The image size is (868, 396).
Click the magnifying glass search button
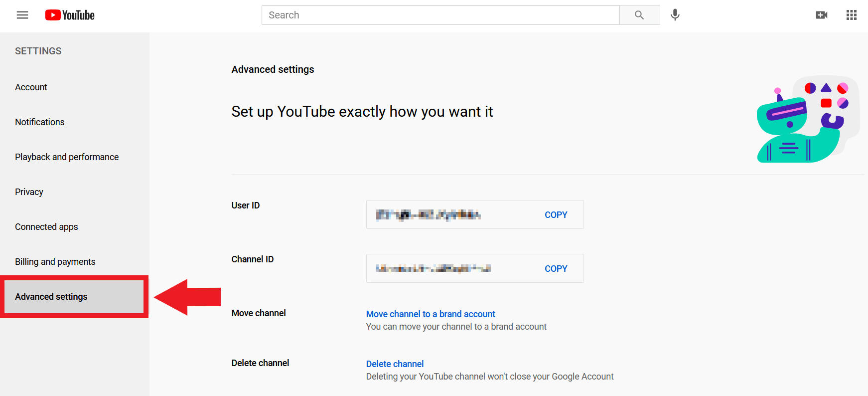(639, 15)
